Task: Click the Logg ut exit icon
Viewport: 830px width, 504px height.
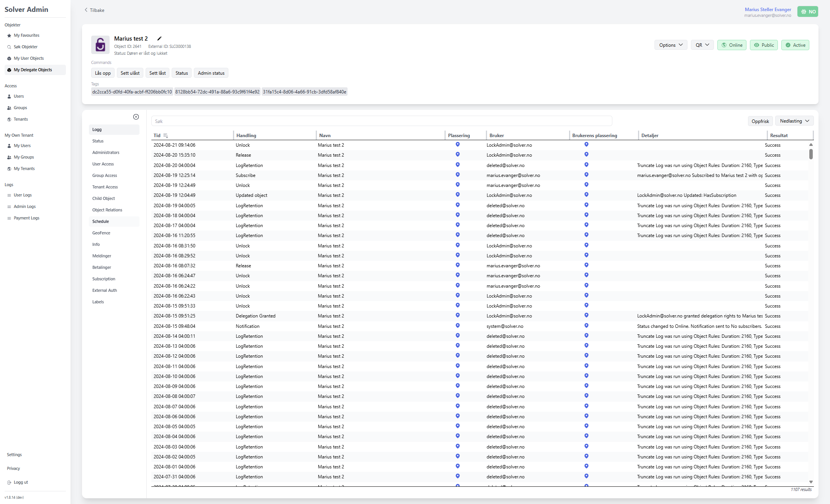Action: pyautogui.click(x=9, y=483)
